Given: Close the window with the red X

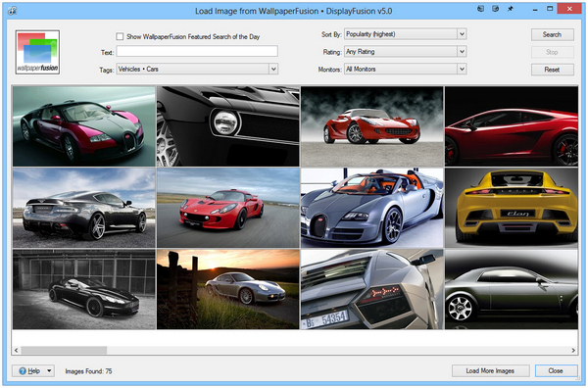Looking at the screenshot, I should click(569, 9).
